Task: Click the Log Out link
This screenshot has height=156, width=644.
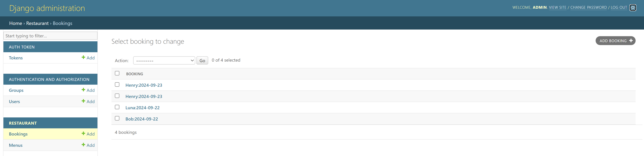Action: [x=619, y=8]
